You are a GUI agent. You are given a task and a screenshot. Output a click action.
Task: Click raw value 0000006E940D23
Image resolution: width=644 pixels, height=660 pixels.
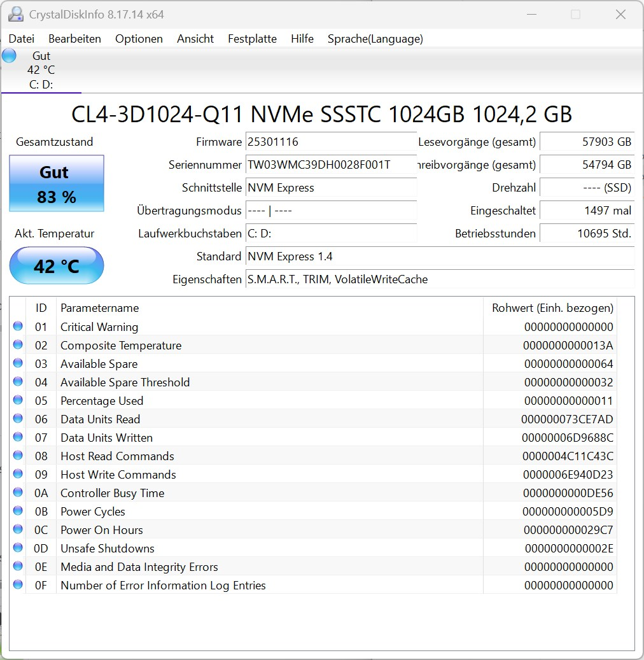[x=568, y=475]
